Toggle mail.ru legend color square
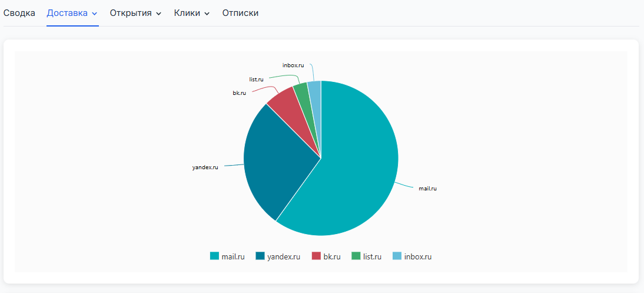 (x=214, y=256)
